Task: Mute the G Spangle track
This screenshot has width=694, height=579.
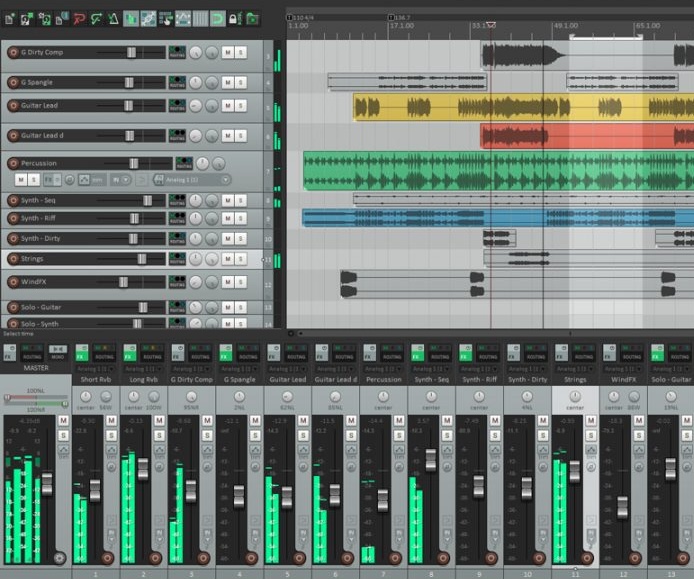Action: [227, 82]
